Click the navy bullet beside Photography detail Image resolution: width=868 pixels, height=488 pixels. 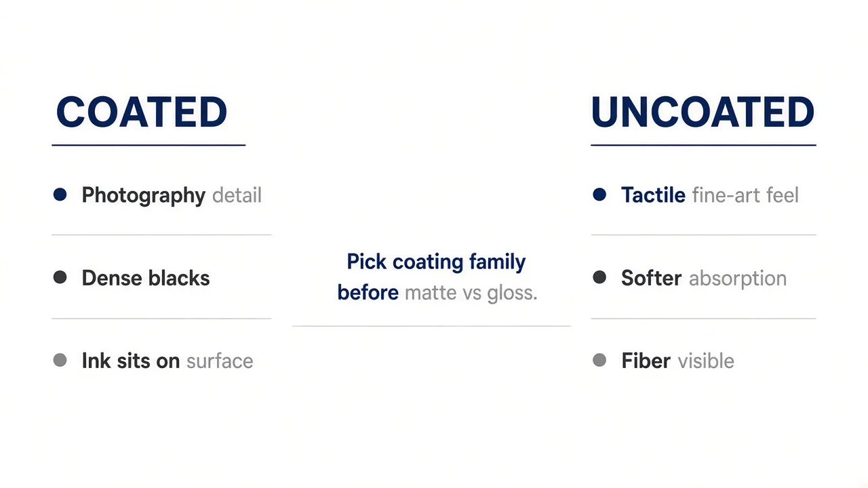[60, 195]
